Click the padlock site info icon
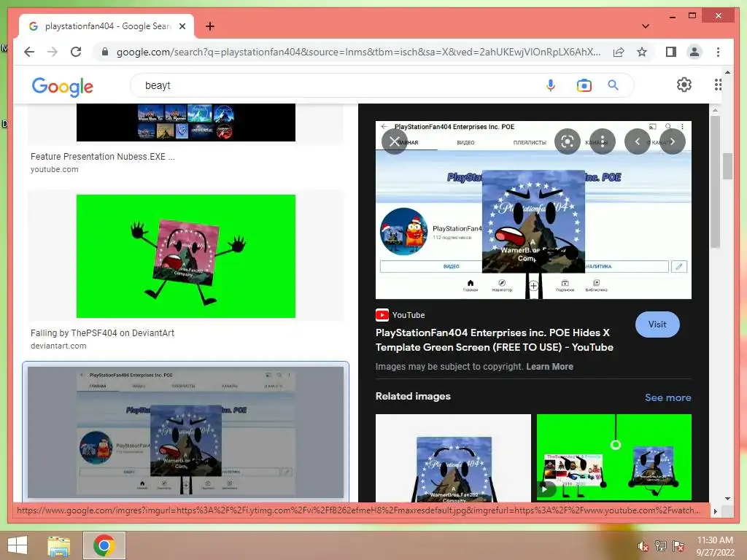The width and height of the screenshot is (747, 560). tap(105, 52)
